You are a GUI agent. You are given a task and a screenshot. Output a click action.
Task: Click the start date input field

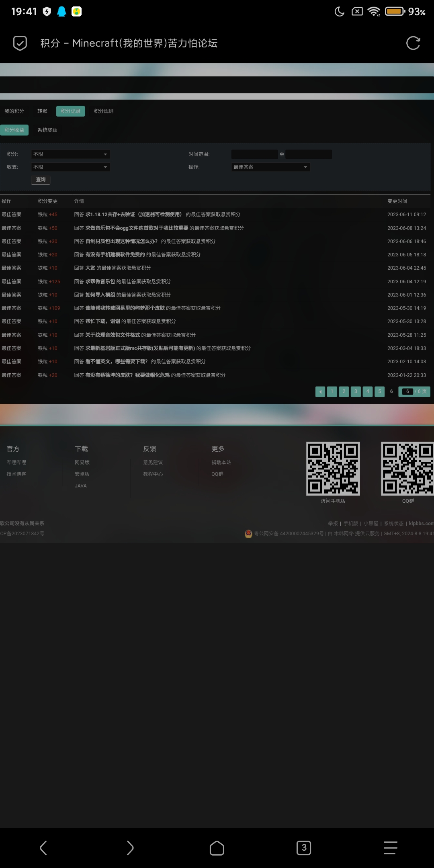point(254,154)
